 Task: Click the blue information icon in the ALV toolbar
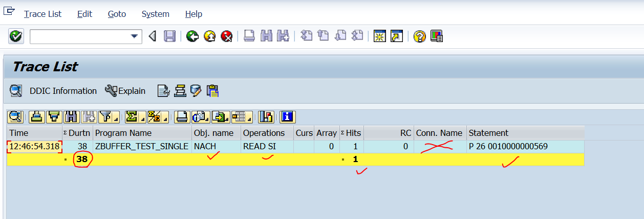(x=287, y=117)
